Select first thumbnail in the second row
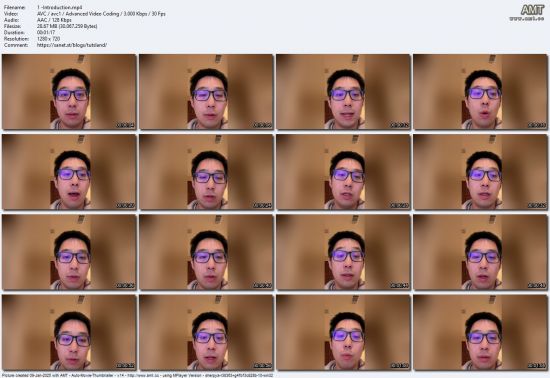 (x=69, y=172)
